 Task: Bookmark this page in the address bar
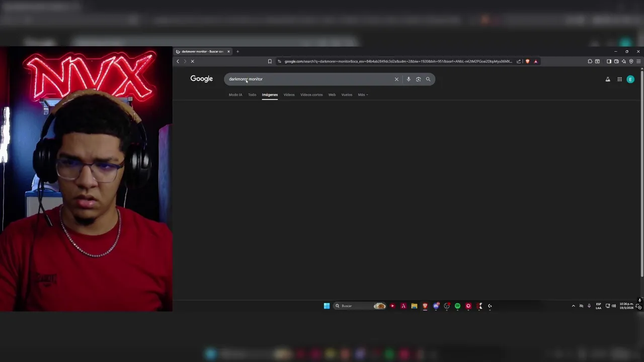pyautogui.click(x=270, y=61)
